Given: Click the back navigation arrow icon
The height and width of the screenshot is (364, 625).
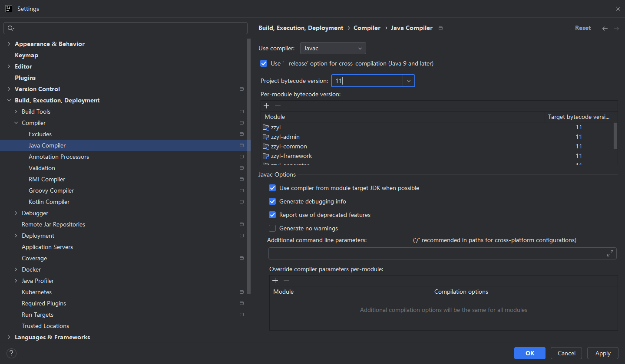Looking at the screenshot, I should coord(605,28).
